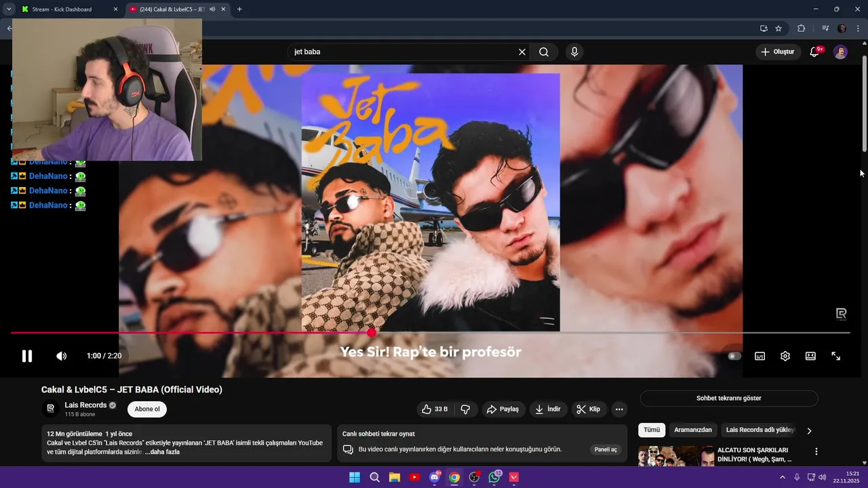
Task: Open a new browser tab with plus
Action: (239, 9)
